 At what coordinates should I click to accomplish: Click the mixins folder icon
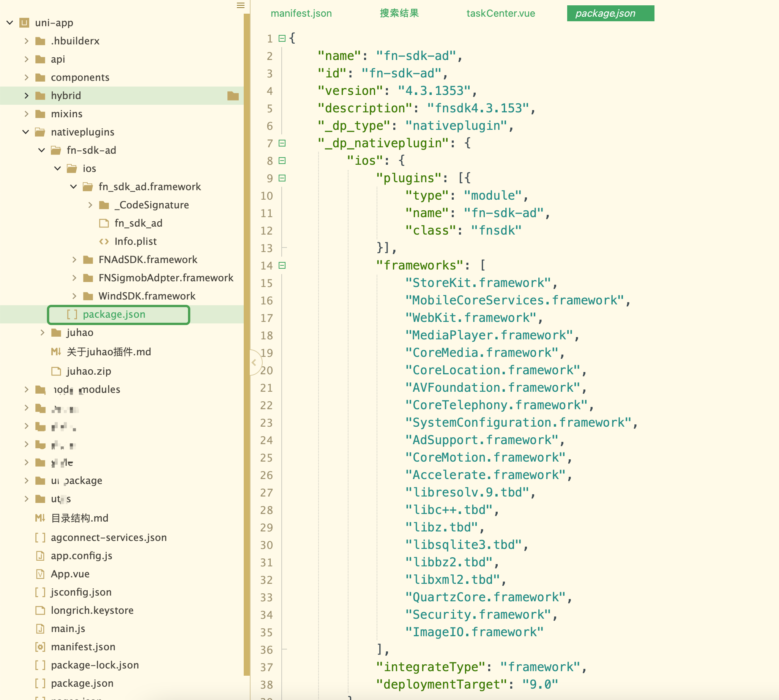click(x=40, y=114)
